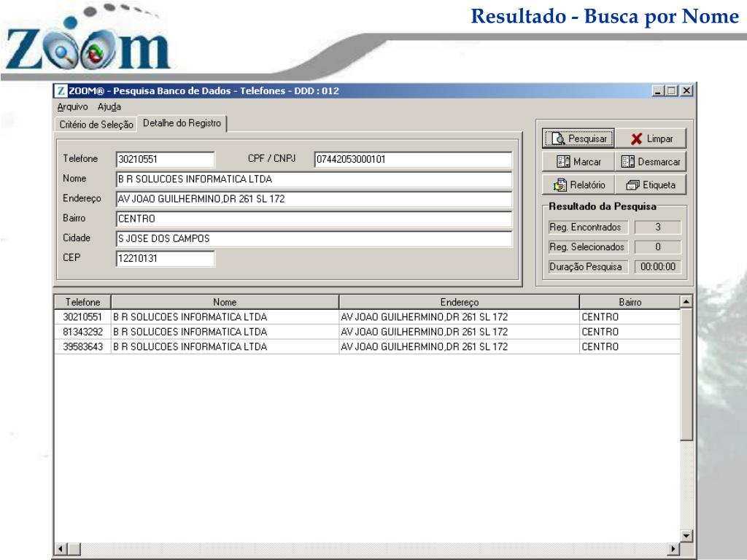Click CENTRO cell in the 30210551 row
This screenshot has height=560, width=747.
[630, 317]
